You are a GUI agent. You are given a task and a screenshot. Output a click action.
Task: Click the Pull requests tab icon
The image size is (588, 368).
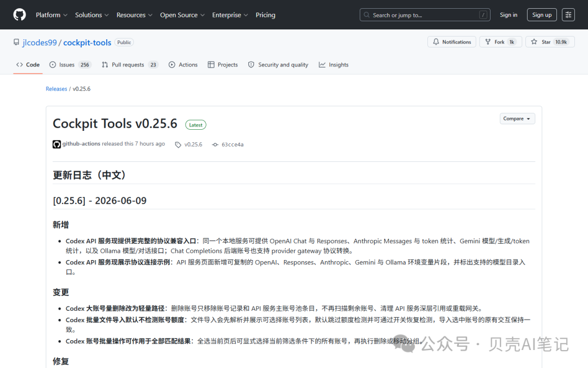[x=105, y=64]
